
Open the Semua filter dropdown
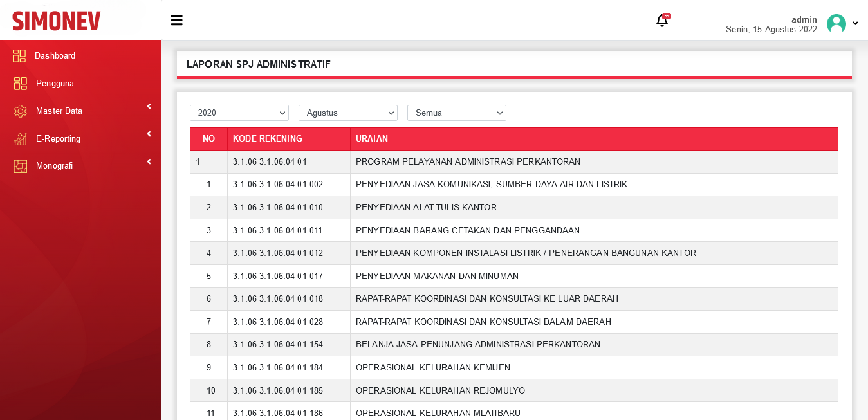pos(456,113)
